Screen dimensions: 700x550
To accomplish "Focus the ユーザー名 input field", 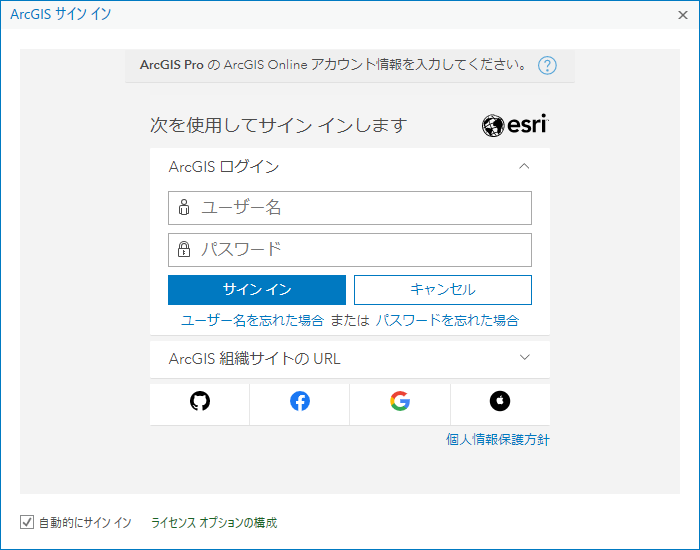I will 350,208.
